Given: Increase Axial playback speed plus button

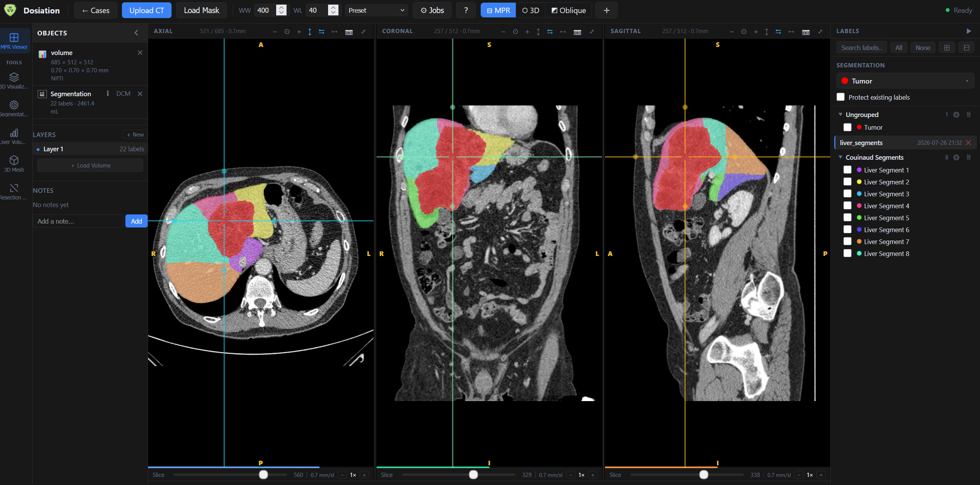Looking at the screenshot, I should click(364, 475).
